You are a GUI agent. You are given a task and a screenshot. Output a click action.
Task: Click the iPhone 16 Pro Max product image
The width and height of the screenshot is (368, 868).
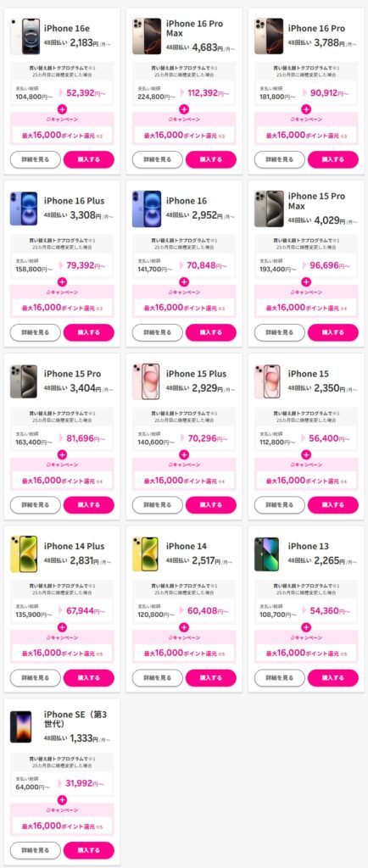coord(147,36)
